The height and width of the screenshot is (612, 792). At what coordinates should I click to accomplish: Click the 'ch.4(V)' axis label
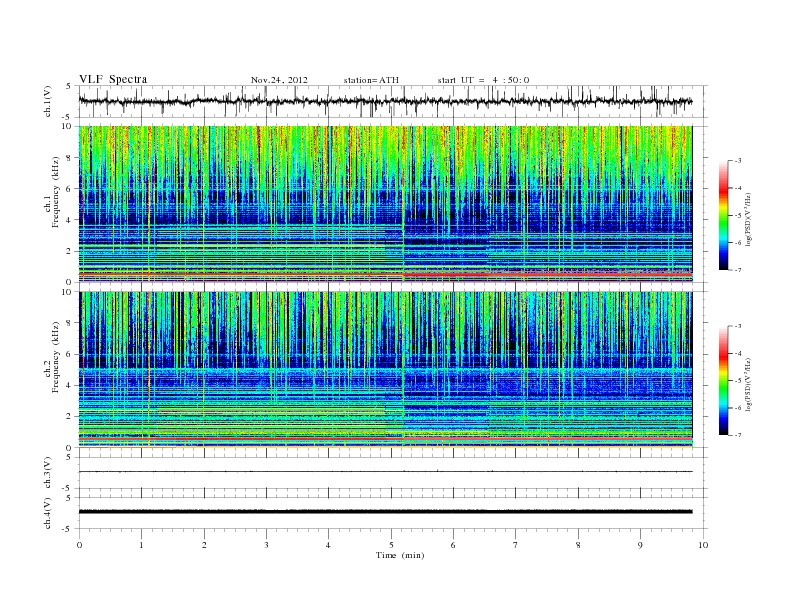click(x=47, y=513)
